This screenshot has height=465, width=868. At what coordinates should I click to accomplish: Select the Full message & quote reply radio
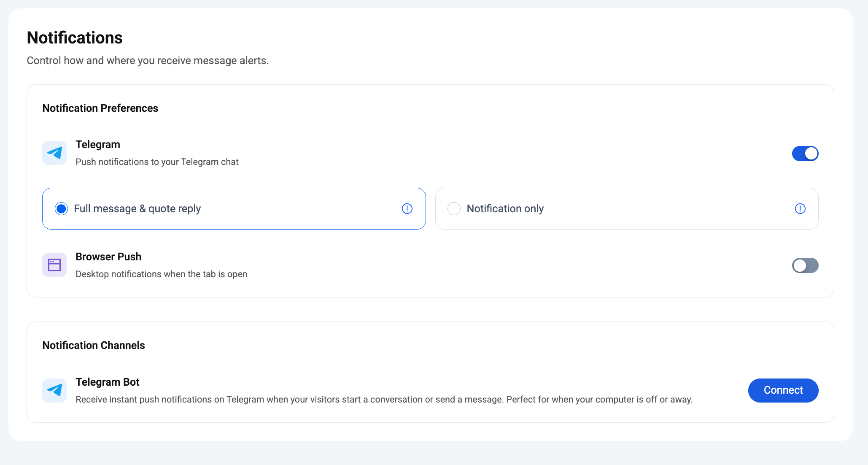pyautogui.click(x=62, y=208)
